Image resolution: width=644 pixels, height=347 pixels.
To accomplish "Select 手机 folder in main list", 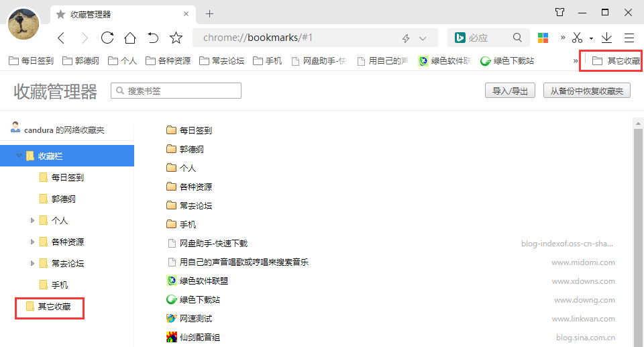I will coord(181,224).
